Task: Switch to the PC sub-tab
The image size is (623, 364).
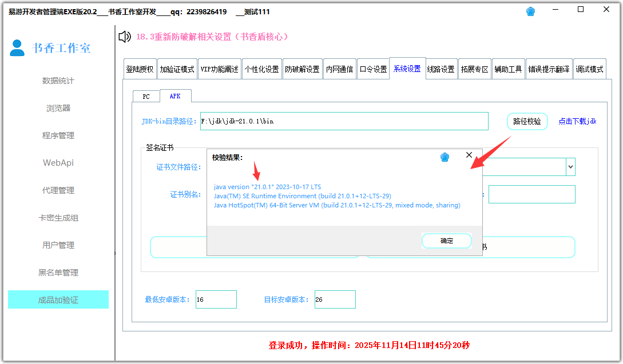Action: [x=146, y=96]
